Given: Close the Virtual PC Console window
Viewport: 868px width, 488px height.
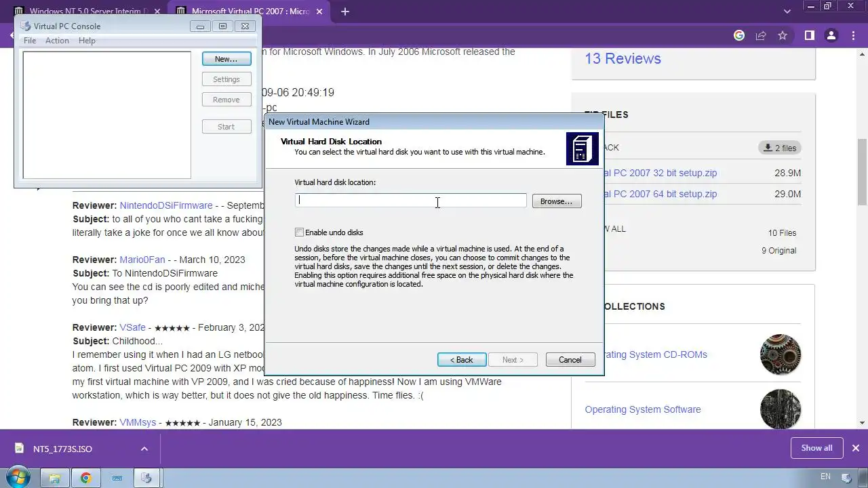Looking at the screenshot, I should [x=245, y=26].
